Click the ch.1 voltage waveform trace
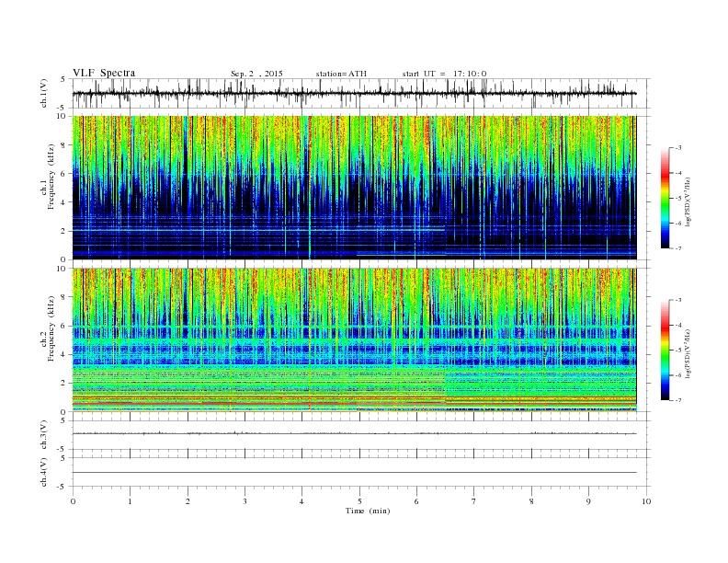 click(354, 93)
